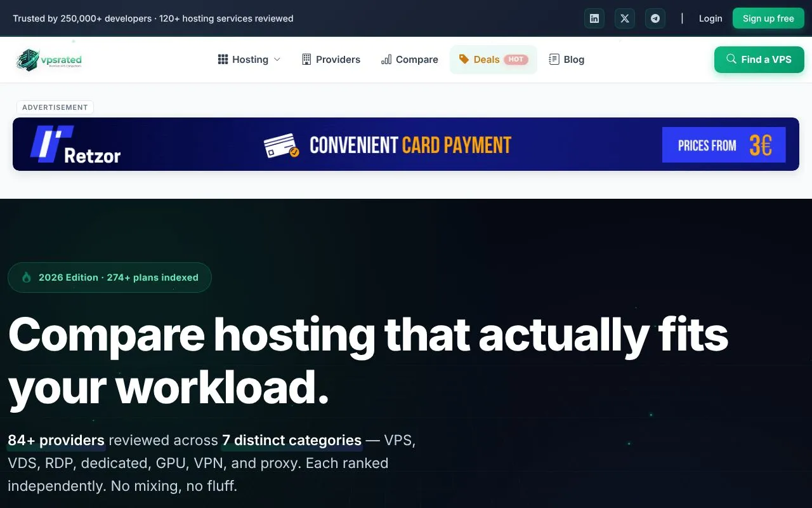812x508 pixels.
Task: Click the CONVENIENT CARD PAYMENT ad text
Action: (x=410, y=145)
